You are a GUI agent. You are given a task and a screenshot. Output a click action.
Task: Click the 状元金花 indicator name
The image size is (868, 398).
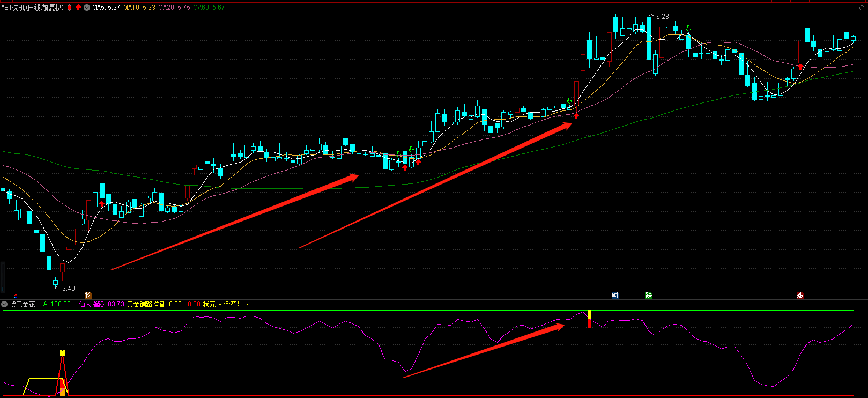[23, 304]
